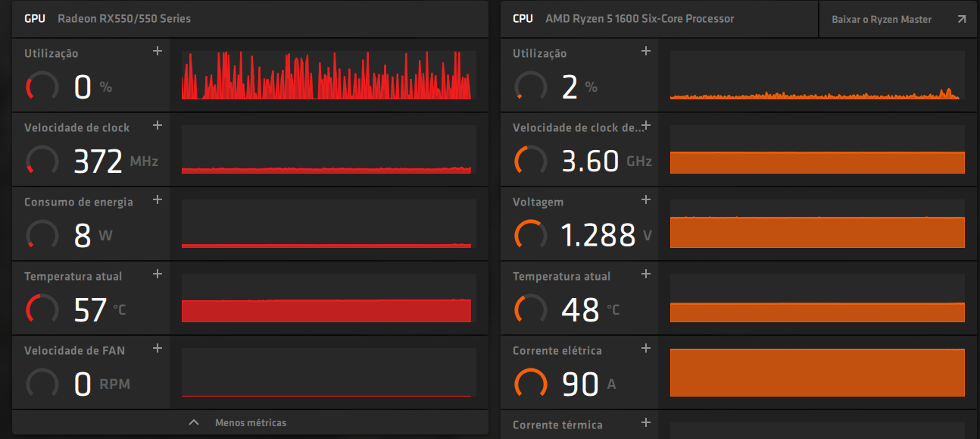Click the GPU temperature gauge dial

[42, 309]
